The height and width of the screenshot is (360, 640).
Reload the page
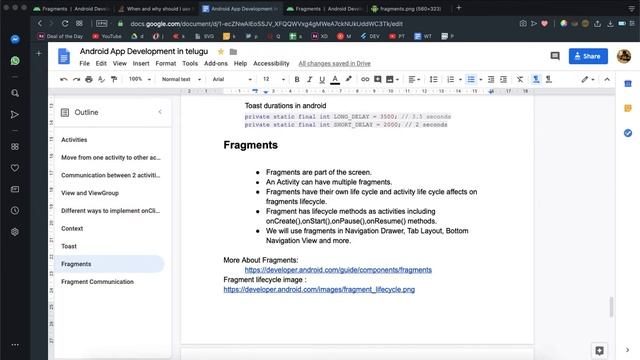(x=65, y=23)
